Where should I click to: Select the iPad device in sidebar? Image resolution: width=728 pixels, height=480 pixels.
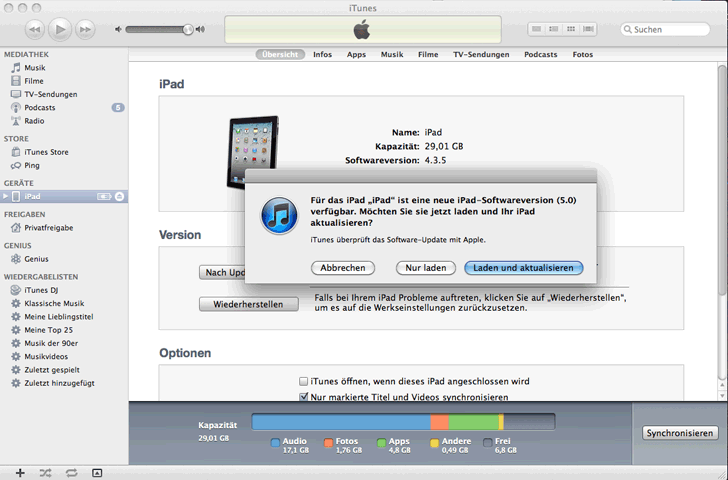tap(64, 196)
